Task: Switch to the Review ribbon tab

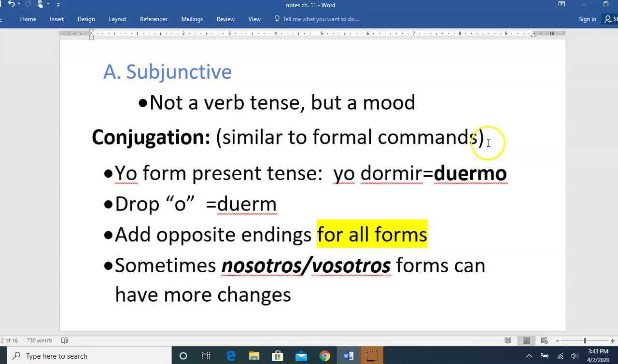Action: tap(225, 19)
